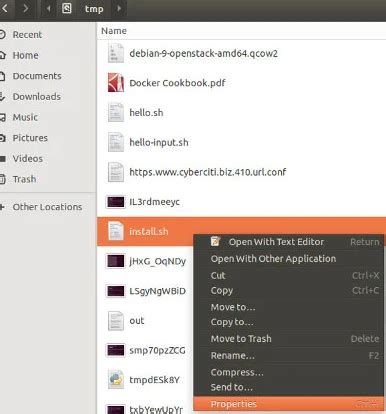Open Pictures in the sidebar

[30, 138]
